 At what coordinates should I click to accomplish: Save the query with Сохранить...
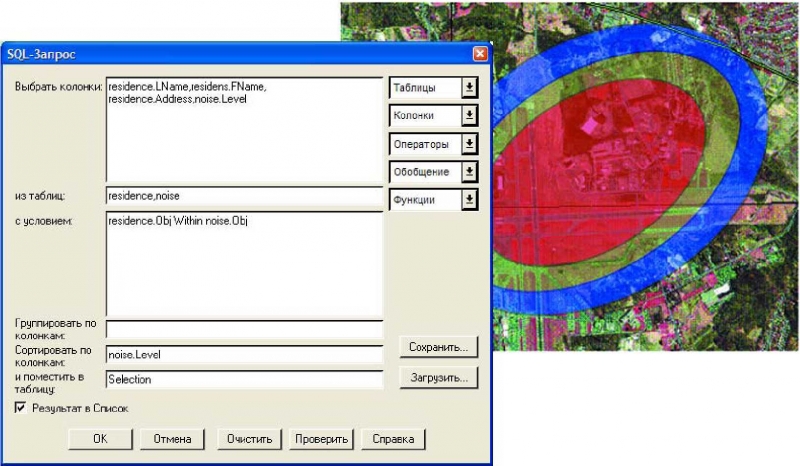[x=439, y=348]
